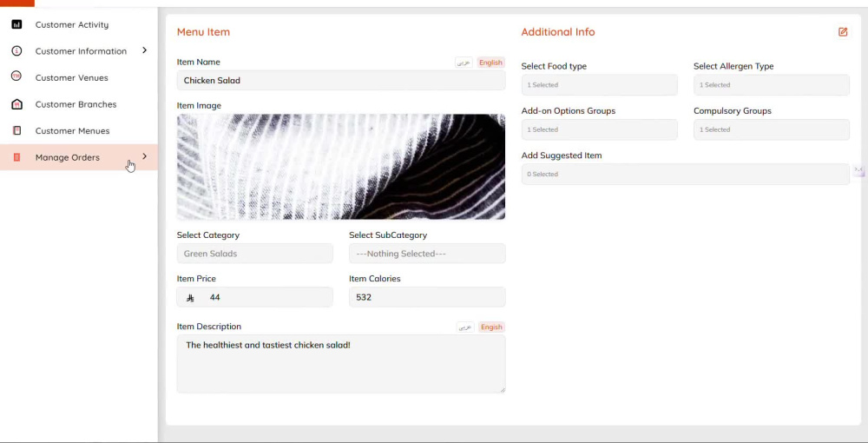
Task: Open Customer Menues section
Action: [x=73, y=130]
